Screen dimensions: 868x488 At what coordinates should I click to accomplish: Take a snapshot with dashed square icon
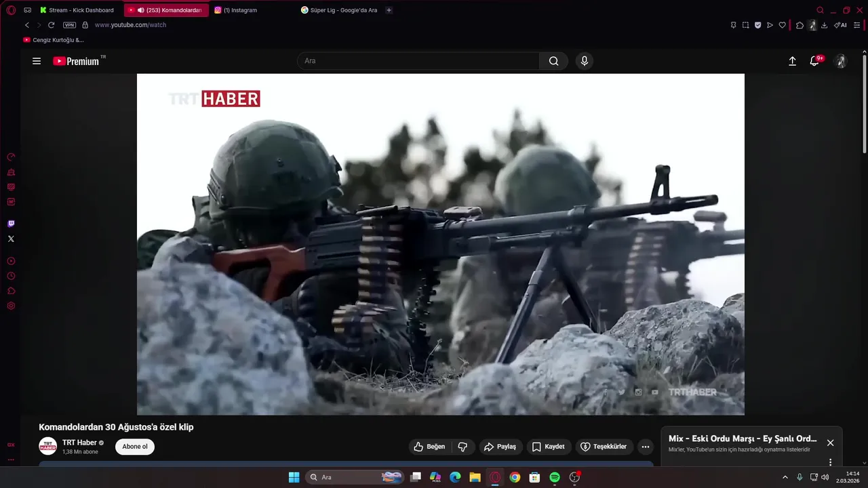tap(745, 25)
